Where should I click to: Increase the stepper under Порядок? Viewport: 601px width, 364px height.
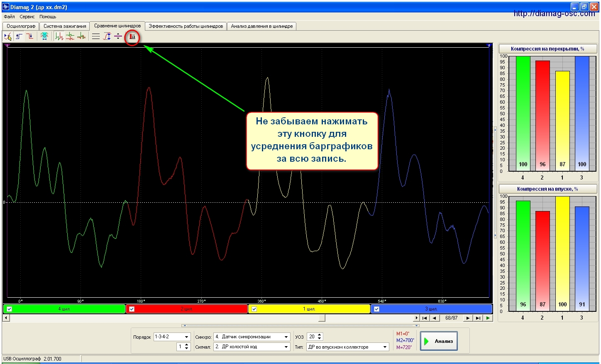pyautogui.click(x=187, y=345)
